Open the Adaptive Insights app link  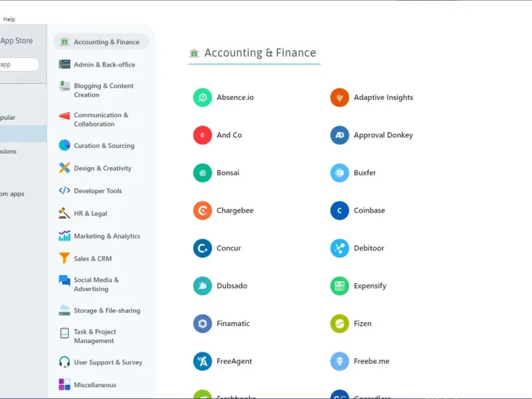pyautogui.click(x=384, y=97)
